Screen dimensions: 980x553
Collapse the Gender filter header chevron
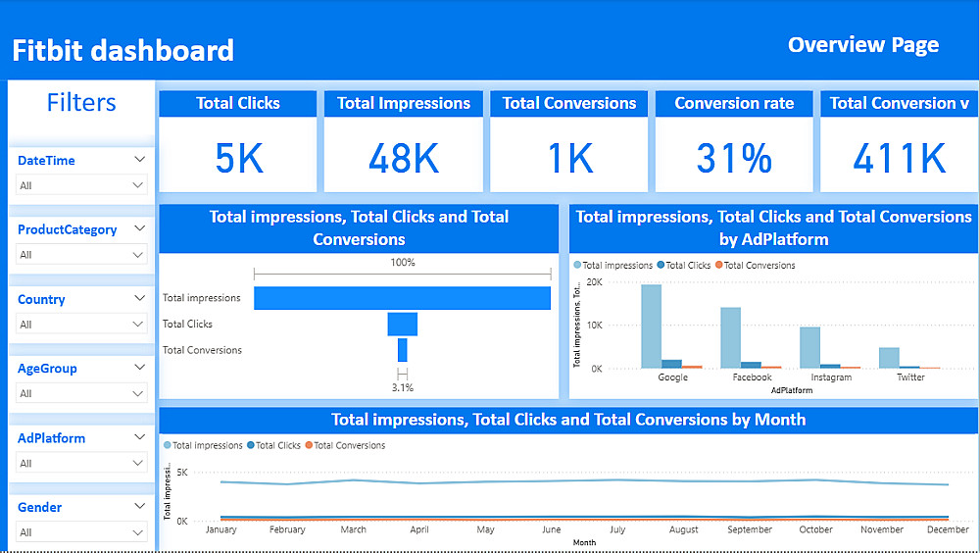click(x=139, y=506)
